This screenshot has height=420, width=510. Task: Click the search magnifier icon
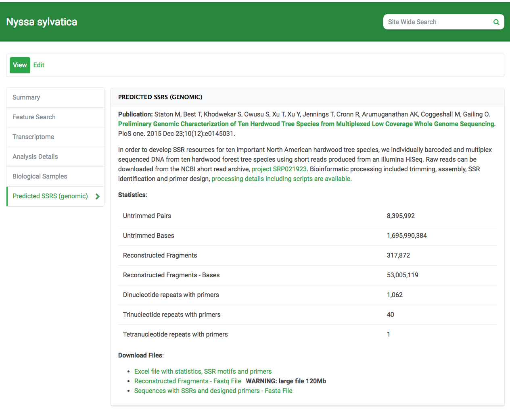[496, 22]
